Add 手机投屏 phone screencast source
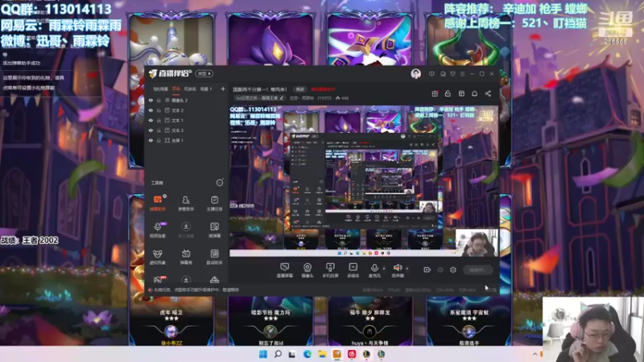Screen dimensions: 644x362 330,270
